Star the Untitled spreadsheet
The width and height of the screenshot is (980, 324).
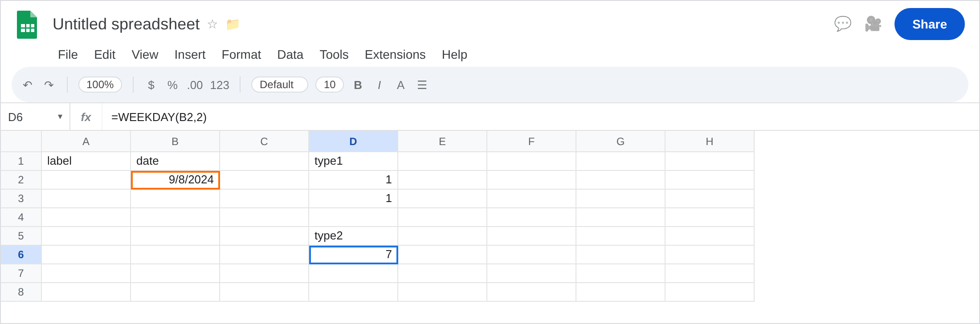(x=212, y=24)
